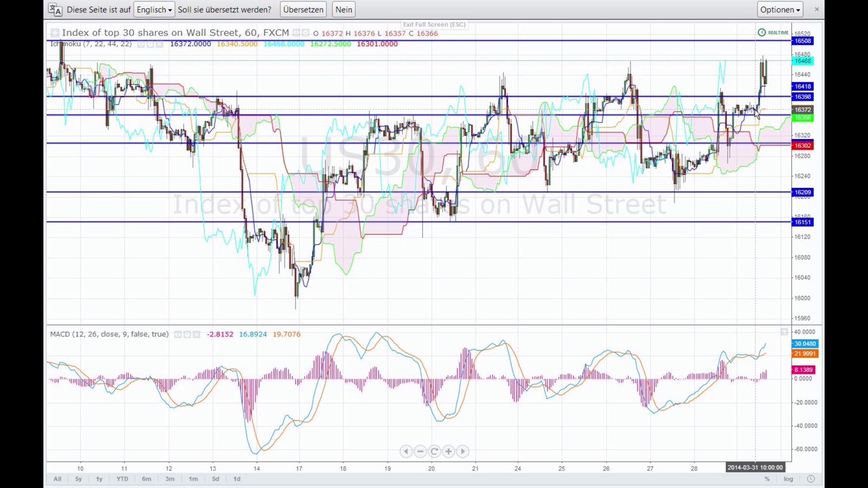The height and width of the screenshot is (488, 868).
Task: Click the Exit Full Screen (ESC) label
Action: tap(434, 24)
